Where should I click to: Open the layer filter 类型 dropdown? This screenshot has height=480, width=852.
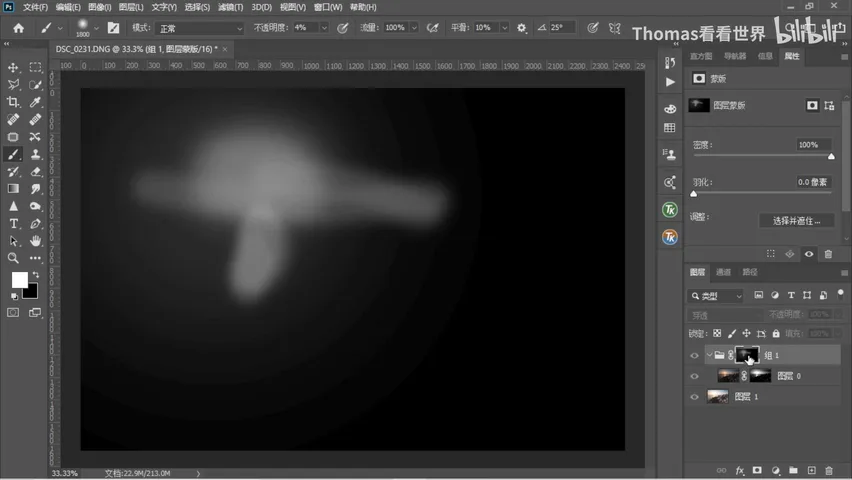716,296
